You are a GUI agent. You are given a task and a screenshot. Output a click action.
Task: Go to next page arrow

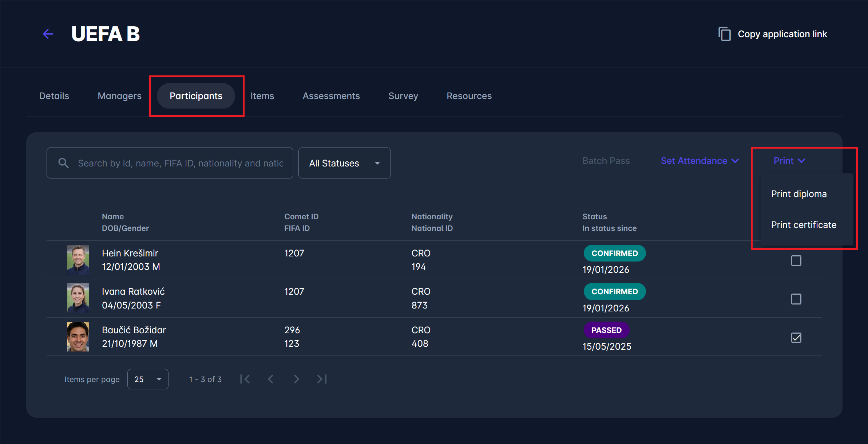[296, 379]
